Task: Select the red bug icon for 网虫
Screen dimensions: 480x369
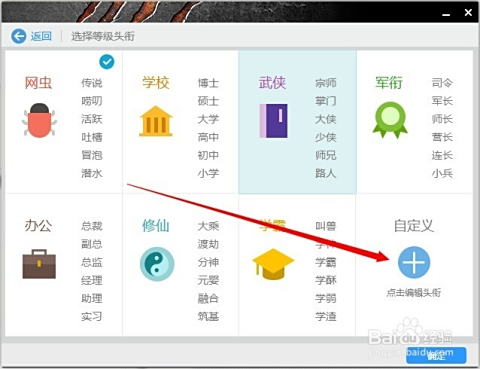Action: (39, 120)
